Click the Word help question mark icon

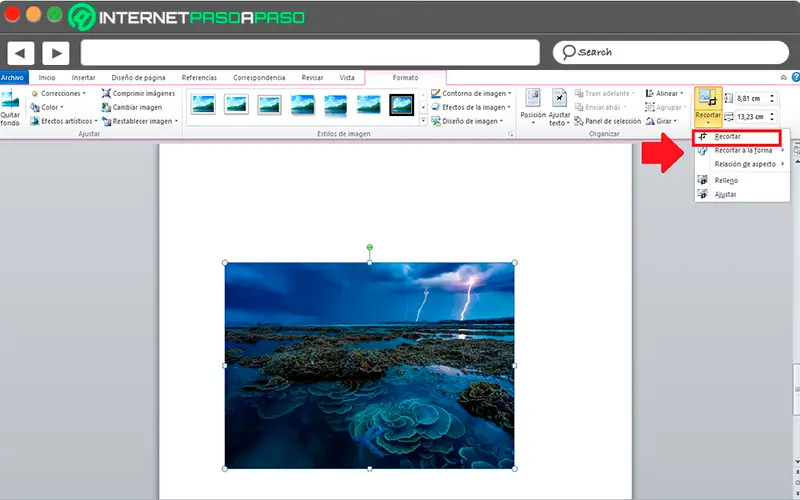click(x=795, y=78)
